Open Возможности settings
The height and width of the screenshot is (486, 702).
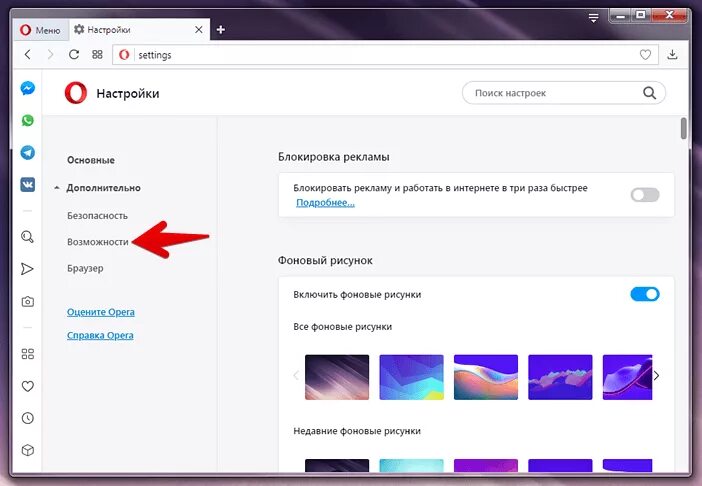pyautogui.click(x=98, y=242)
